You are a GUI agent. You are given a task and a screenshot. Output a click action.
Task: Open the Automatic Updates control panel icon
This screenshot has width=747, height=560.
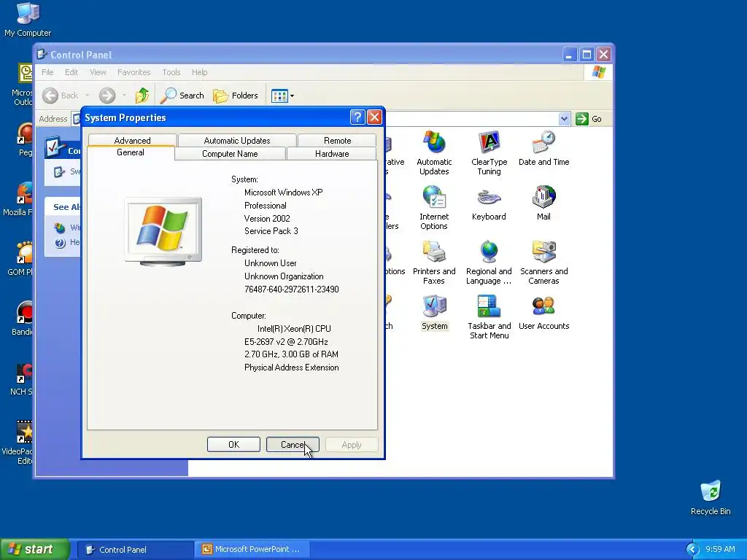[434, 152]
